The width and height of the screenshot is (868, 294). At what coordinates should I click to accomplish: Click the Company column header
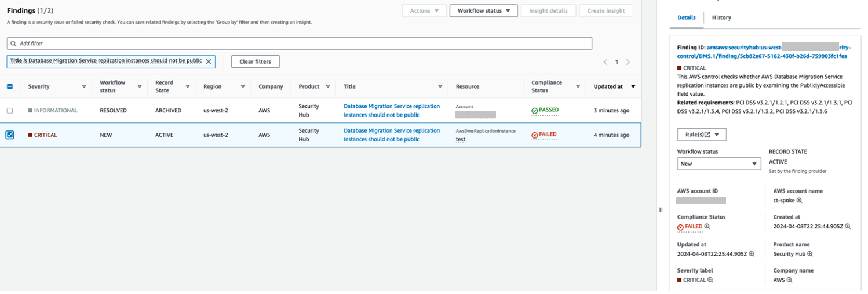(x=271, y=86)
